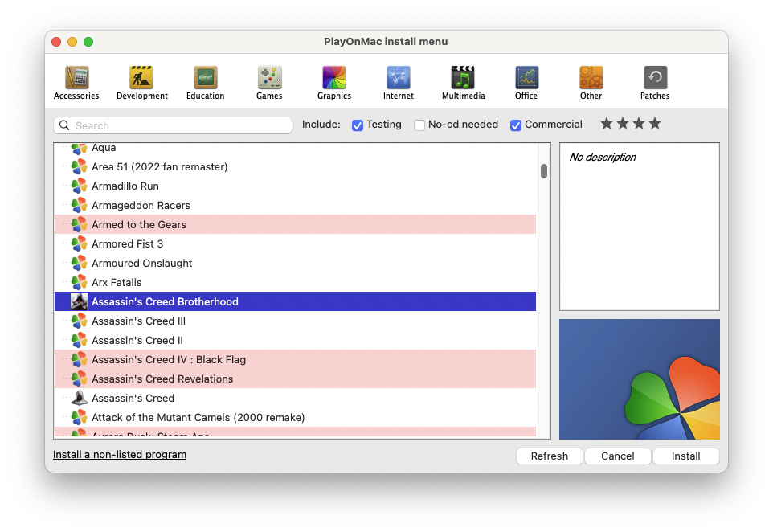Click the Assassin's Creed Brotherhood icon
Image resolution: width=773 pixels, height=532 pixels.
(x=80, y=301)
